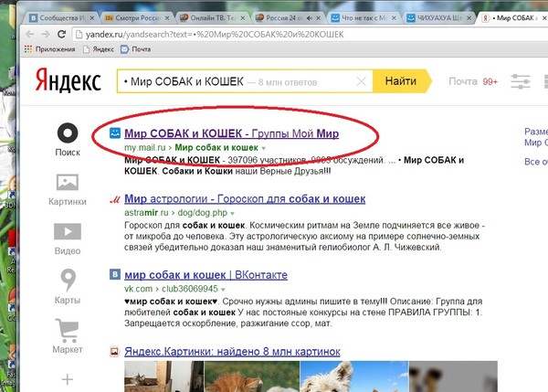Screen dimensions: 548x392
Task: Expand astramir.ru result dropdown arrow
Action: 232,213
